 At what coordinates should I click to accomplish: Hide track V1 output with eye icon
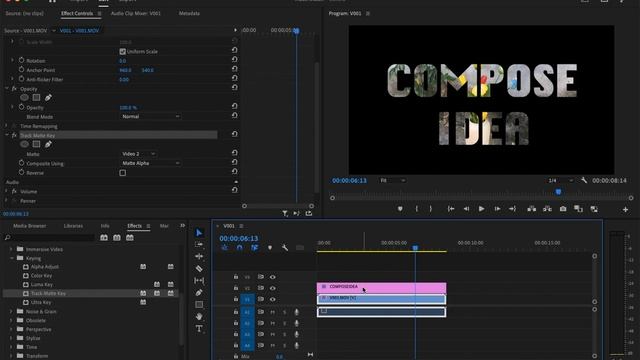click(x=272, y=299)
